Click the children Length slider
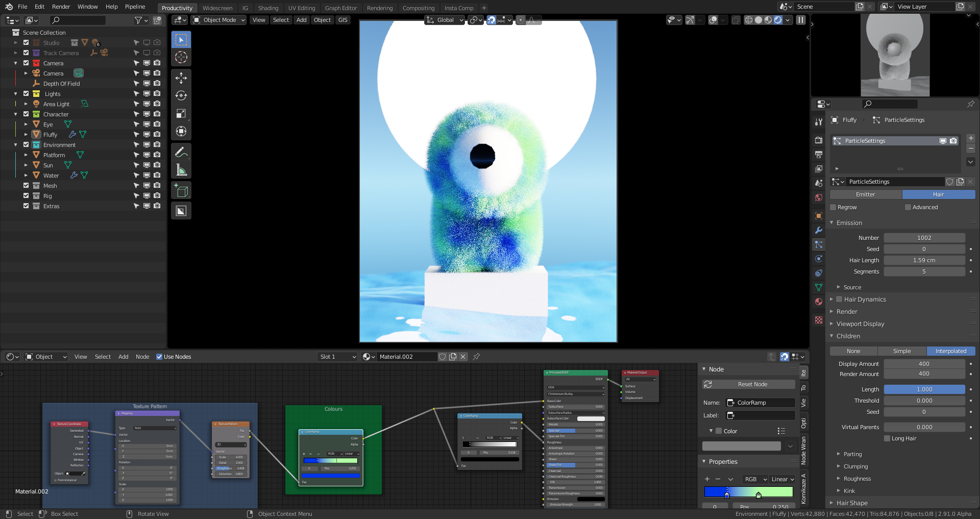The width and height of the screenshot is (980, 519). click(924, 389)
